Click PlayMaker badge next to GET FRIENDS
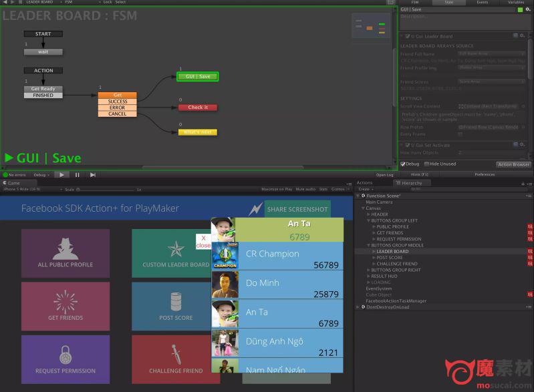 pos(530,233)
